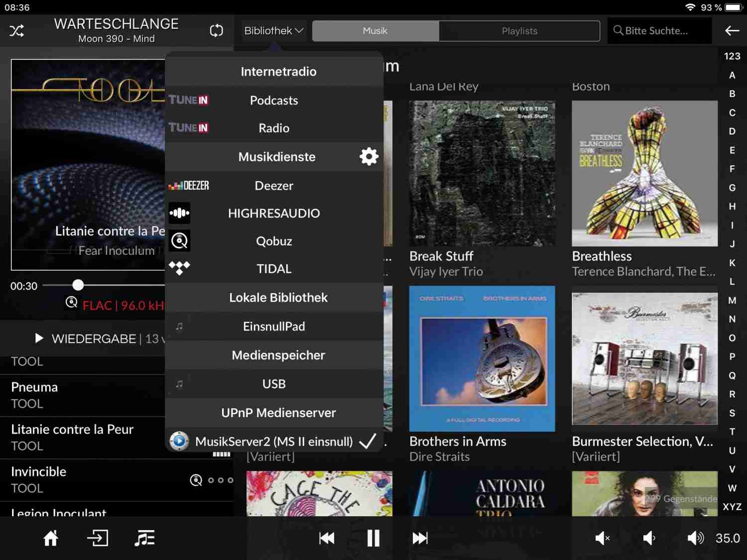Image resolution: width=747 pixels, height=560 pixels.
Task: Jump to letter M in index
Action: (732, 300)
